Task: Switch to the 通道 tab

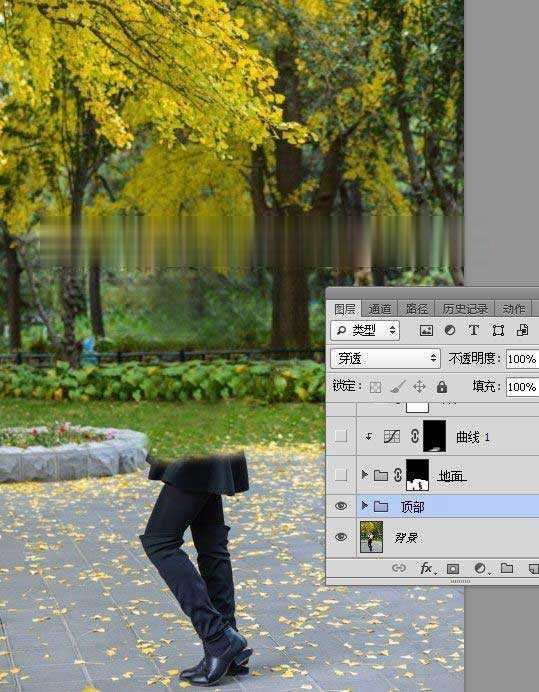Action: 380,309
